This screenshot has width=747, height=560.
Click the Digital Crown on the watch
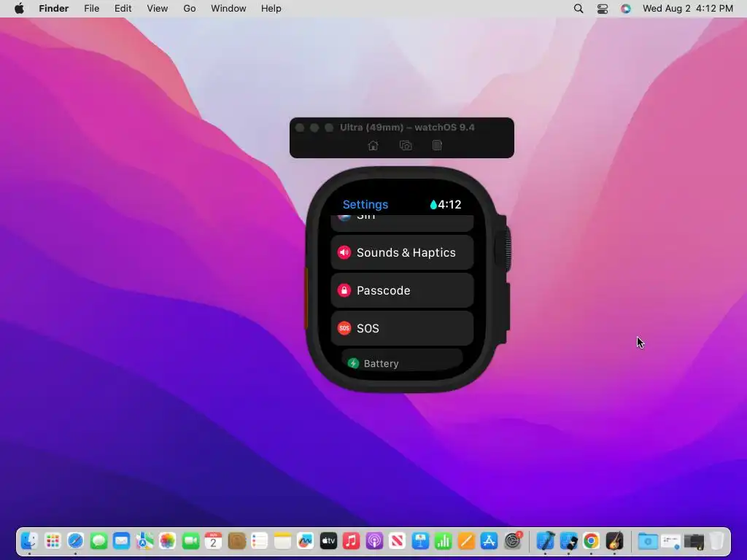coord(505,249)
